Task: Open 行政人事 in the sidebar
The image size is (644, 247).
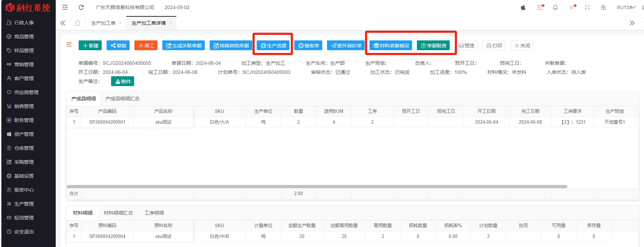Action: coord(29,23)
